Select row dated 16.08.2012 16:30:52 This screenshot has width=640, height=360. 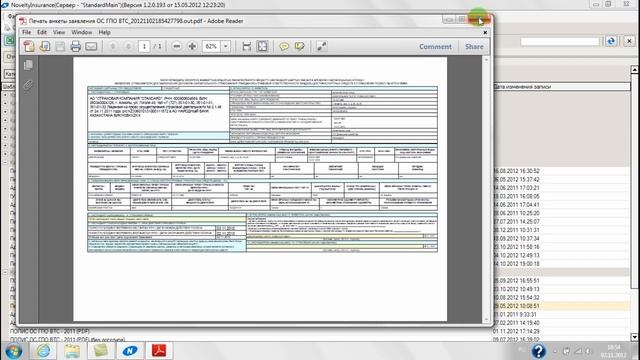[x=517, y=171]
